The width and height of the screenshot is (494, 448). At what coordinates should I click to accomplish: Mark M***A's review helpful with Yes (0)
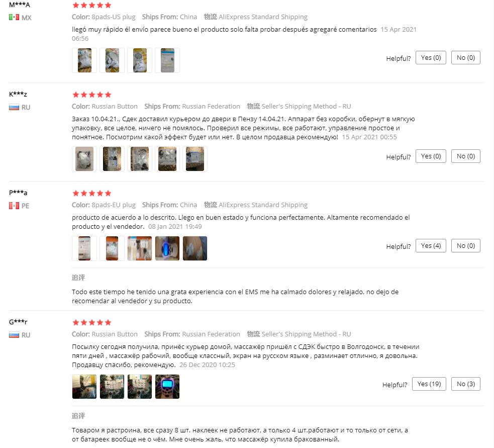pyautogui.click(x=431, y=58)
